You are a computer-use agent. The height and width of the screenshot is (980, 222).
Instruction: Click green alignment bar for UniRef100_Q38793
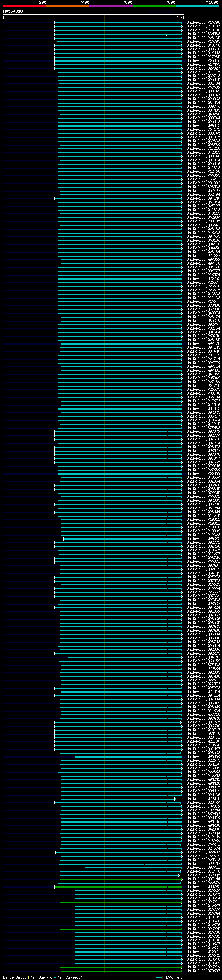coord(118,886)
